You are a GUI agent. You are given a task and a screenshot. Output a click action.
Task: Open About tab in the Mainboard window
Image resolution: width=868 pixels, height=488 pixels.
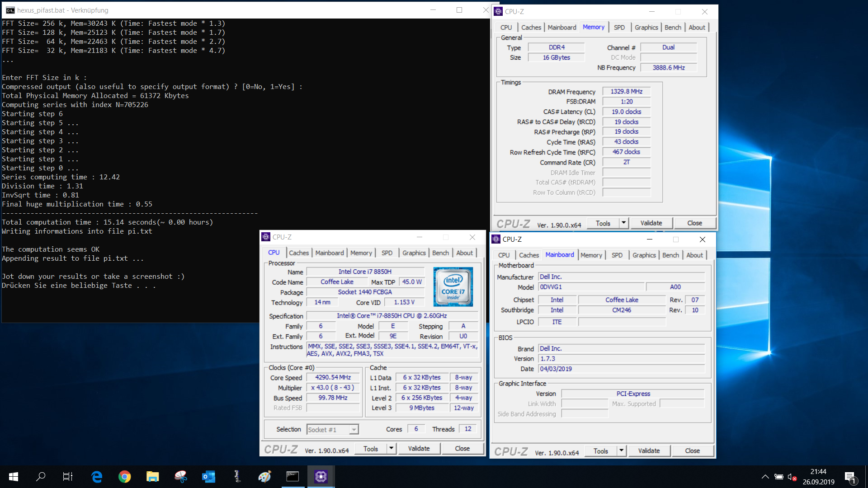[x=695, y=255]
